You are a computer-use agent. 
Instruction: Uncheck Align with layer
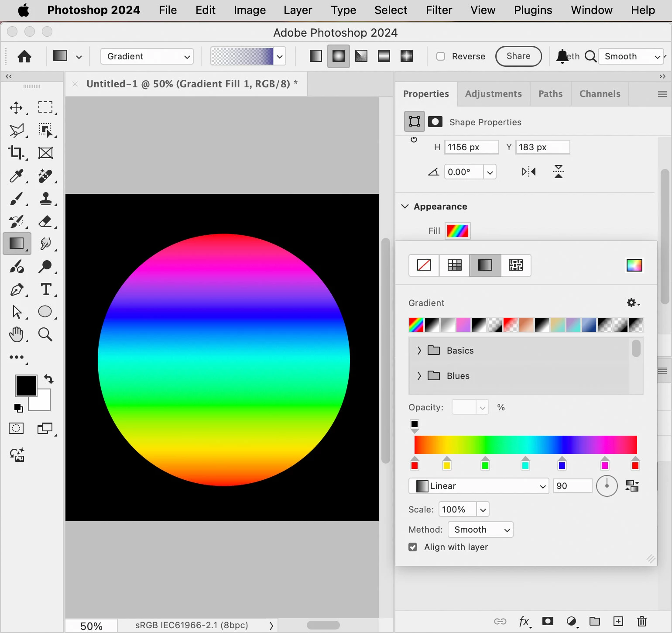click(413, 547)
